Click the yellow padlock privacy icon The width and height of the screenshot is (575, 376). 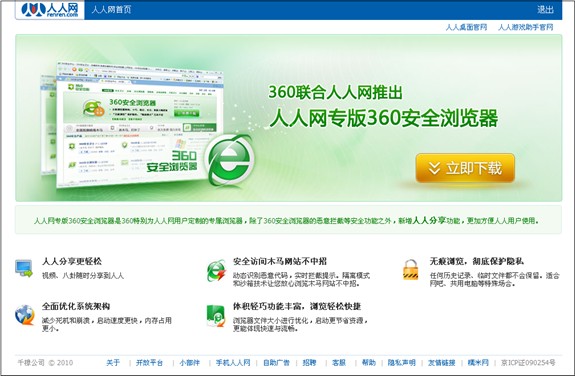click(410, 270)
